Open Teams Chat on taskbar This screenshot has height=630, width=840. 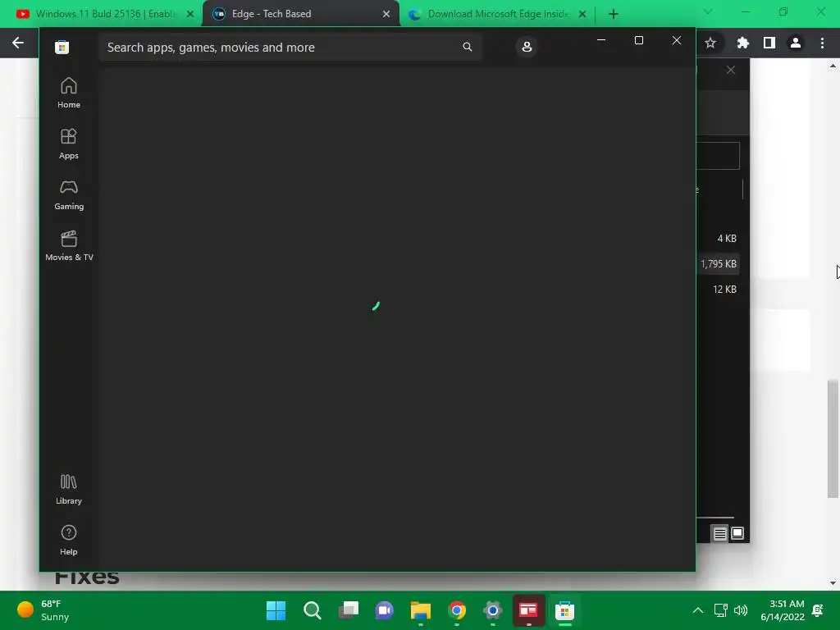[x=384, y=610]
